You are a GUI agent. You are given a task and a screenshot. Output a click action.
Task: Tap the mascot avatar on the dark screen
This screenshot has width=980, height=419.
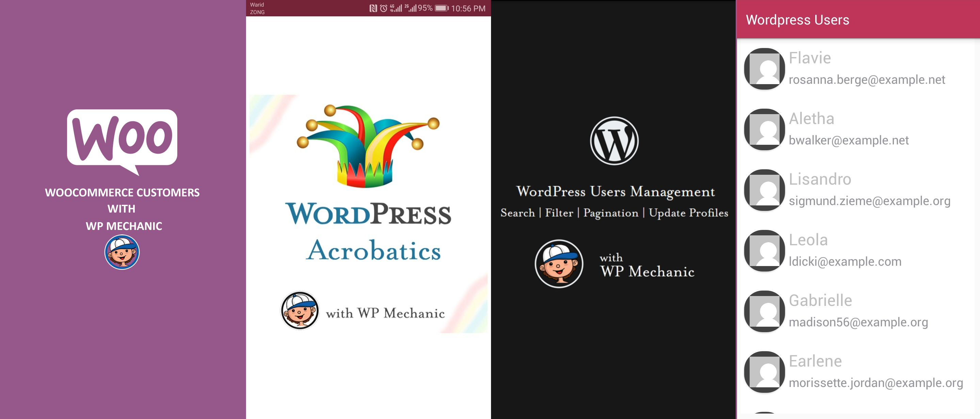(559, 264)
